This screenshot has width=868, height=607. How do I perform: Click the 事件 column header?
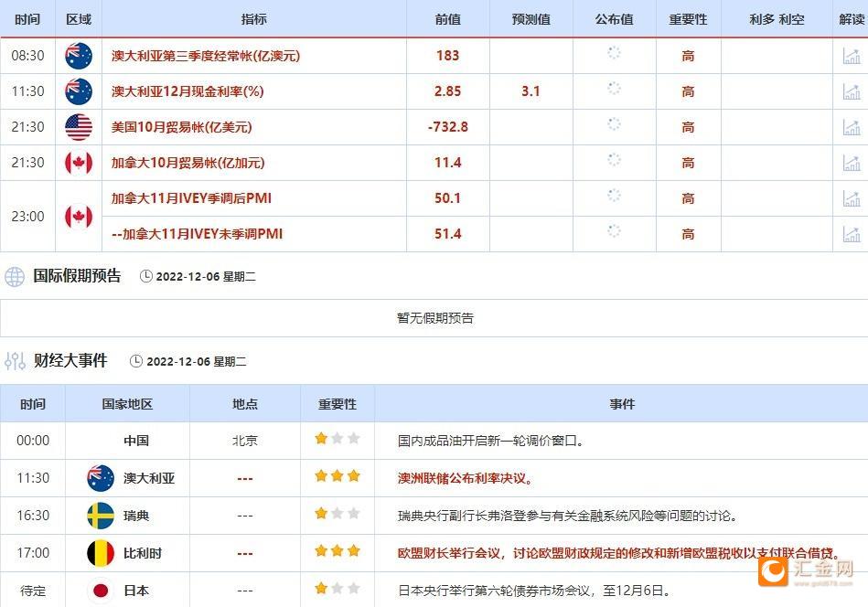pos(622,404)
